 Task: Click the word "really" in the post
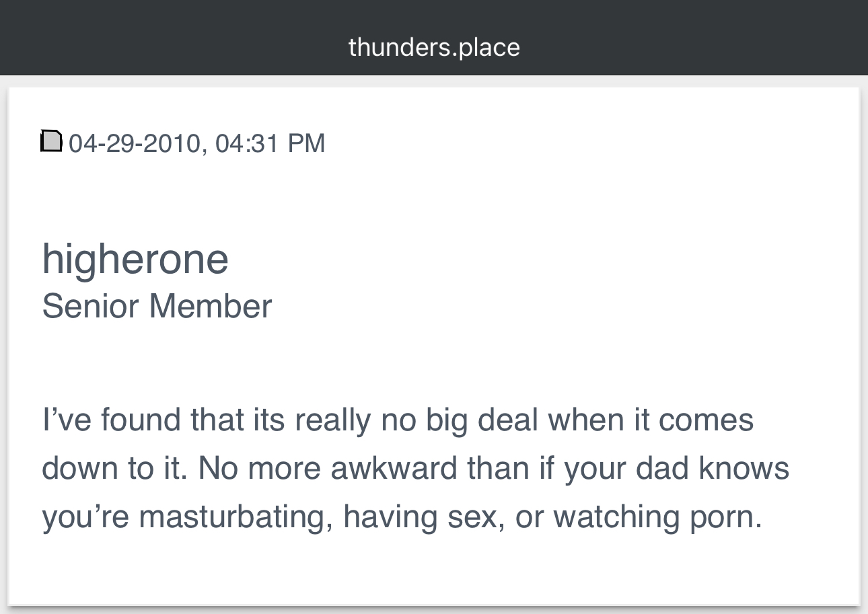[332, 421]
